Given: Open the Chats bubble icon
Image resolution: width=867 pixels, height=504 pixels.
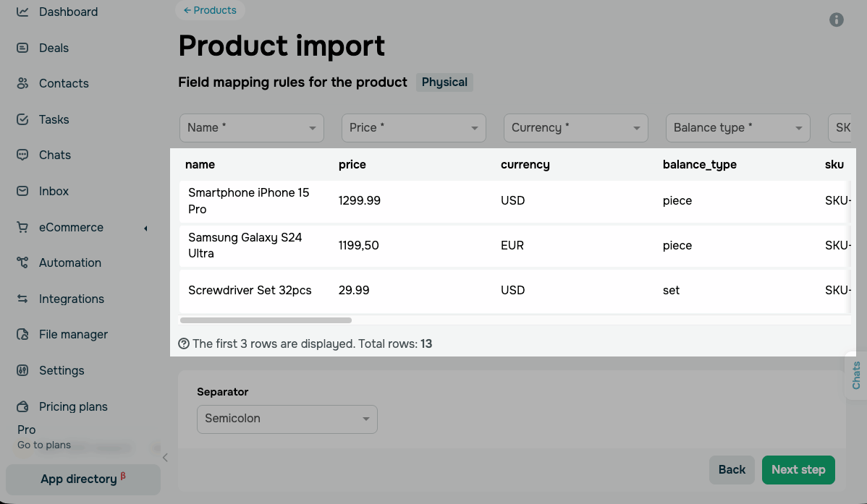Looking at the screenshot, I should (22, 155).
